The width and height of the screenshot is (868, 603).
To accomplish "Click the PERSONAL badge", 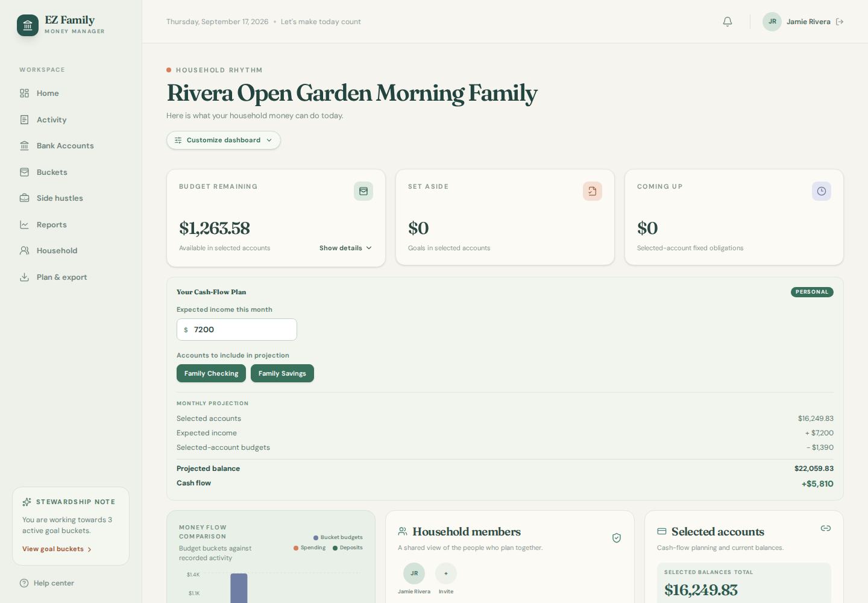I will (x=812, y=292).
